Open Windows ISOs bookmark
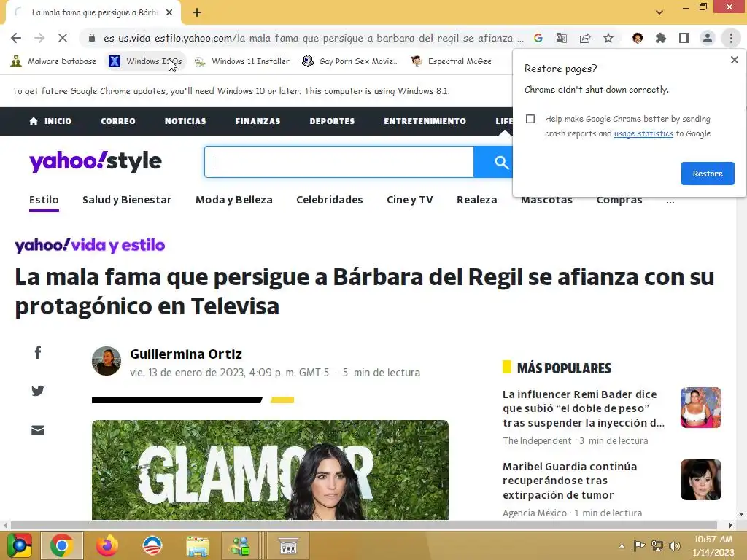Image resolution: width=747 pixels, height=560 pixels. [145, 61]
